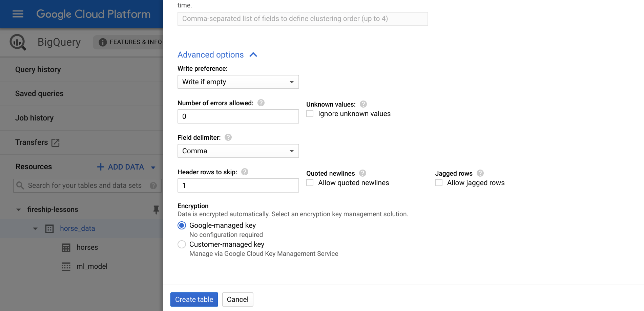
Task: Click the horse_data dataset grid icon
Action: coord(49,228)
